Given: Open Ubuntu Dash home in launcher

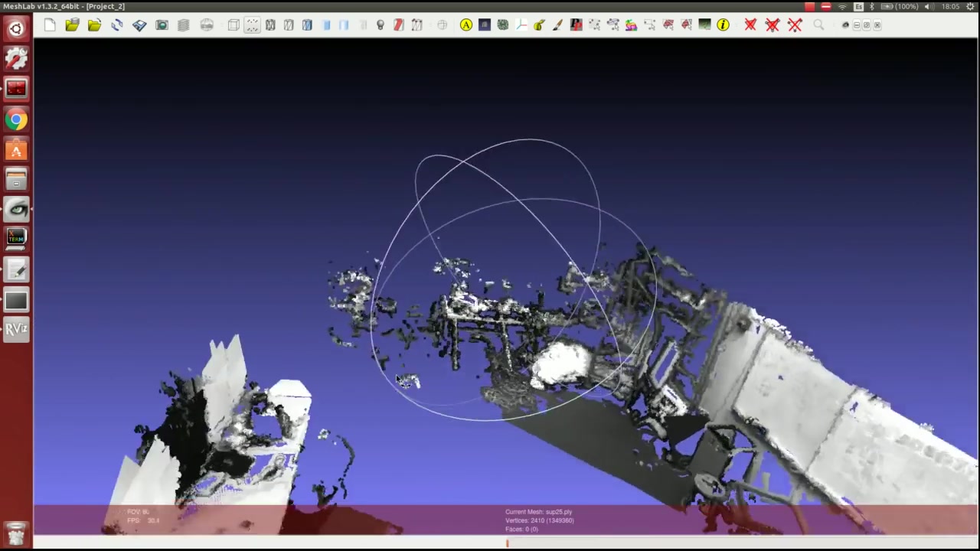Looking at the screenshot, I should point(16,29).
